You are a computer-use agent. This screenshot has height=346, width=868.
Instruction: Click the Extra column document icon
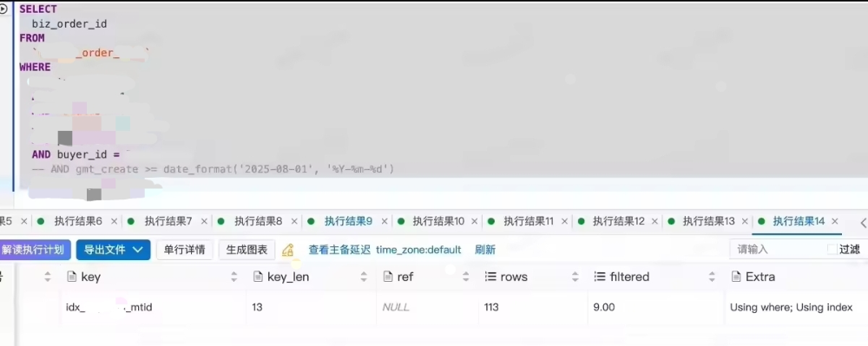736,277
